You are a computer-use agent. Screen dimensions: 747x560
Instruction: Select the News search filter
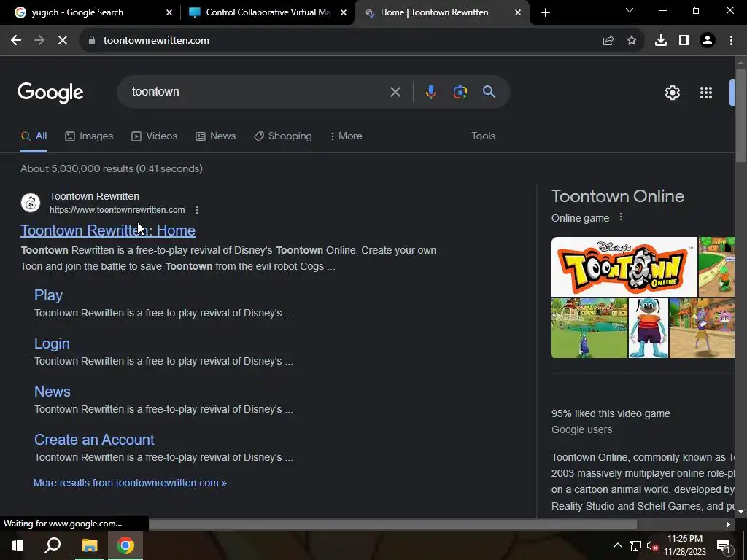(216, 136)
